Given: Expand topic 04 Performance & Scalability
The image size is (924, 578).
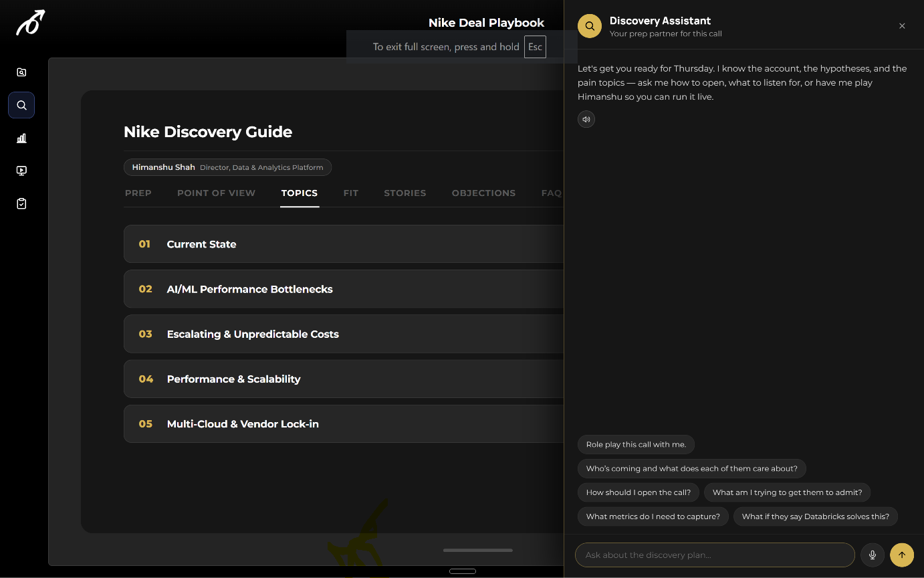Looking at the screenshot, I should point(344,379).
